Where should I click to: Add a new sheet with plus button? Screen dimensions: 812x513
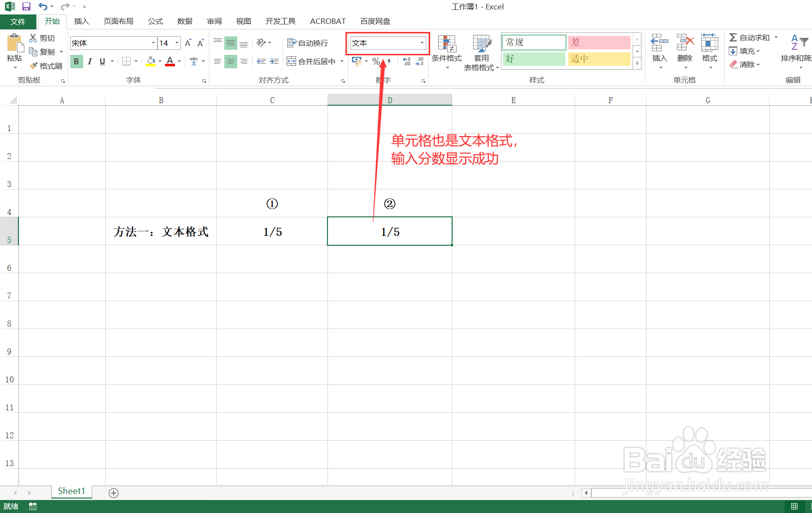pos(114,493)
